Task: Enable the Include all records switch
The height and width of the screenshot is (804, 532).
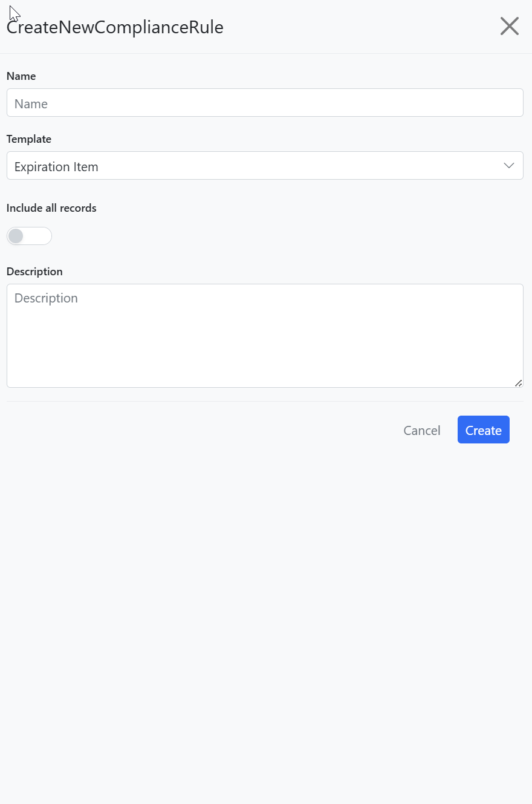Action: coord(29,236)
